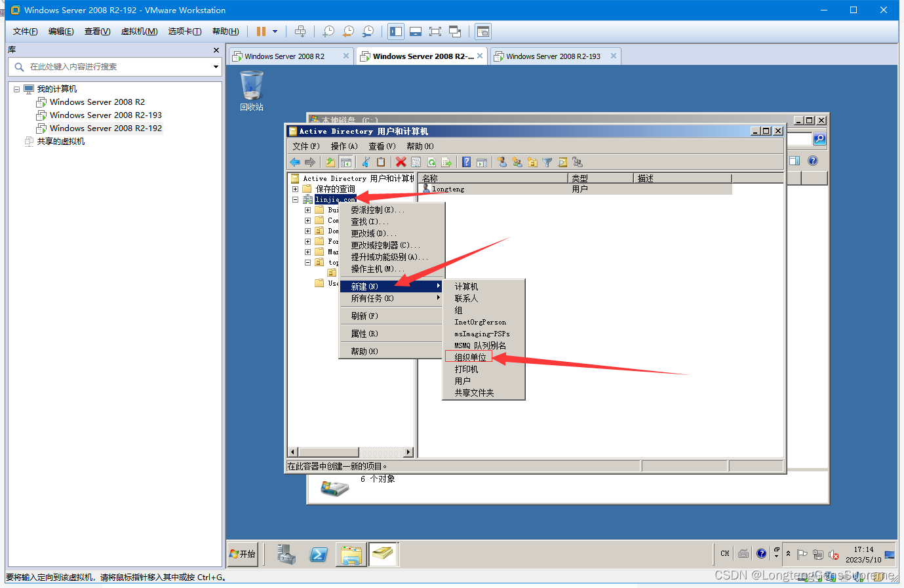Viewport: 904px width, 588px height.
Task: Open the library search dropdown arrow
Action: [216, 67]
